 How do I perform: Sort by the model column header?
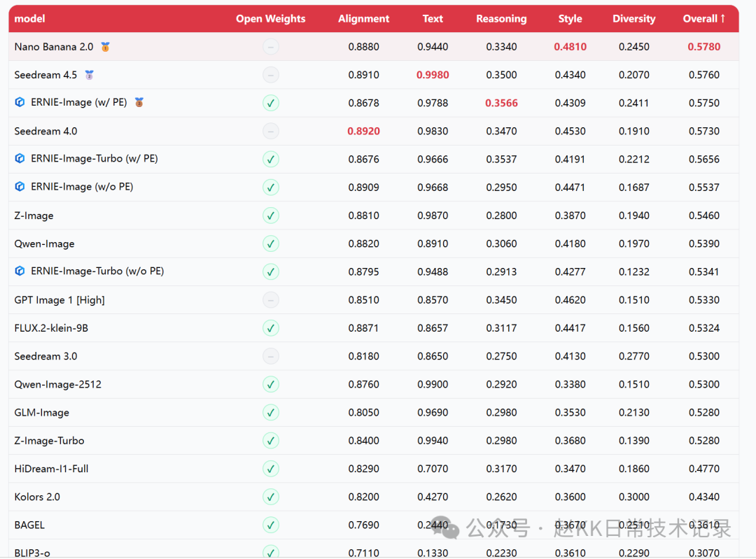click(x=29, y=19)
